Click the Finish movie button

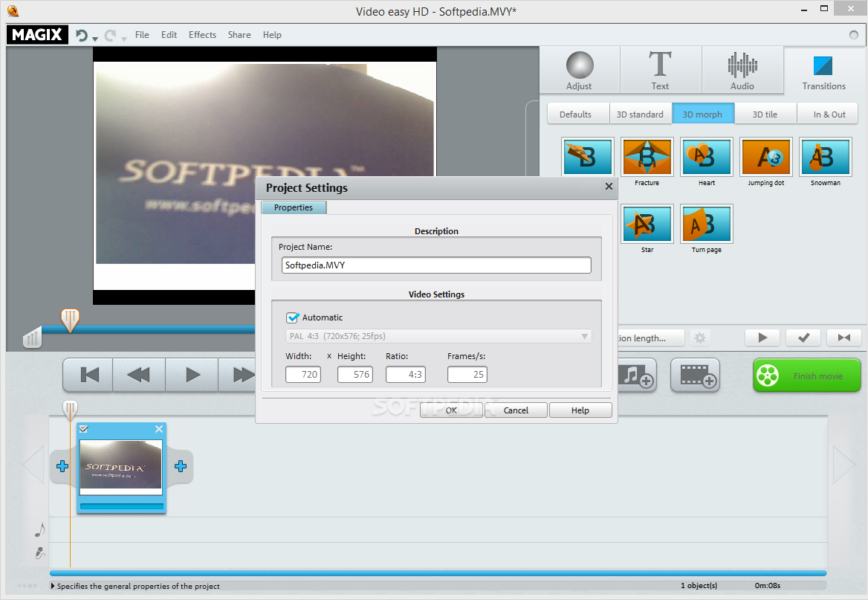click(806, 375)
